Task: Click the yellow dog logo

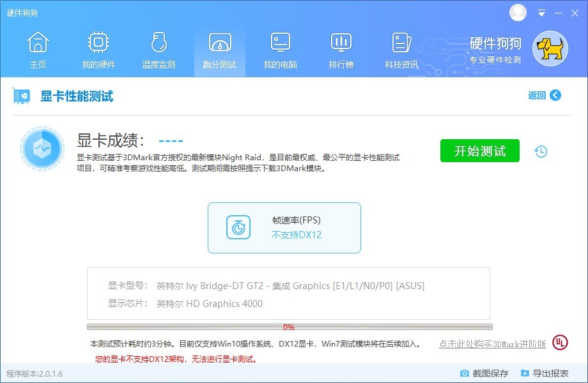Action: point(550,49)
